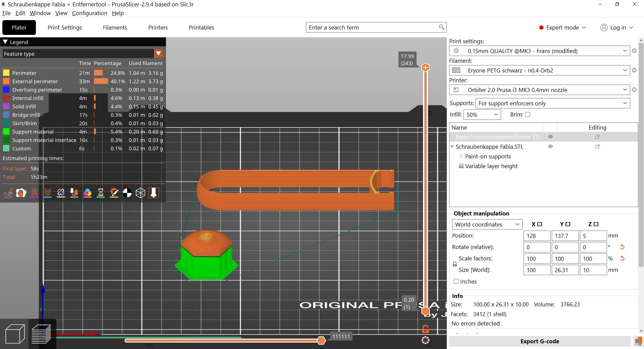Toggle the scale factors lock
The width and height of the screenshot is (644, 349).
pos(455,264)
